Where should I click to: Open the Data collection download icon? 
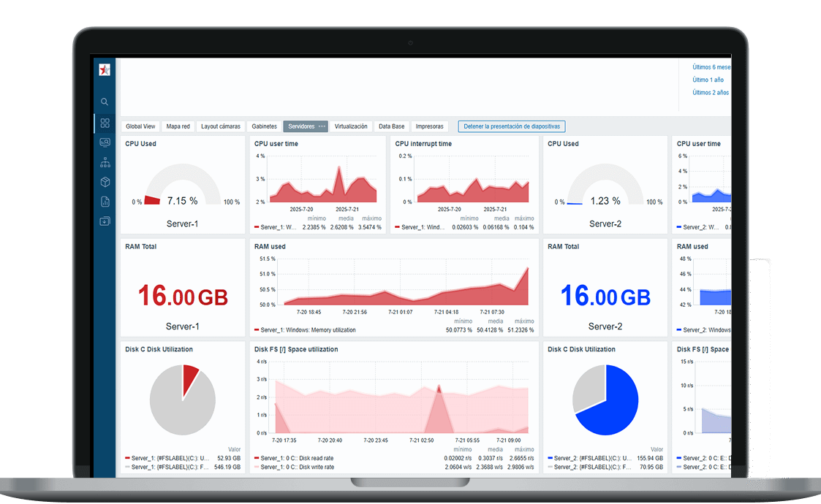(105, 221)
